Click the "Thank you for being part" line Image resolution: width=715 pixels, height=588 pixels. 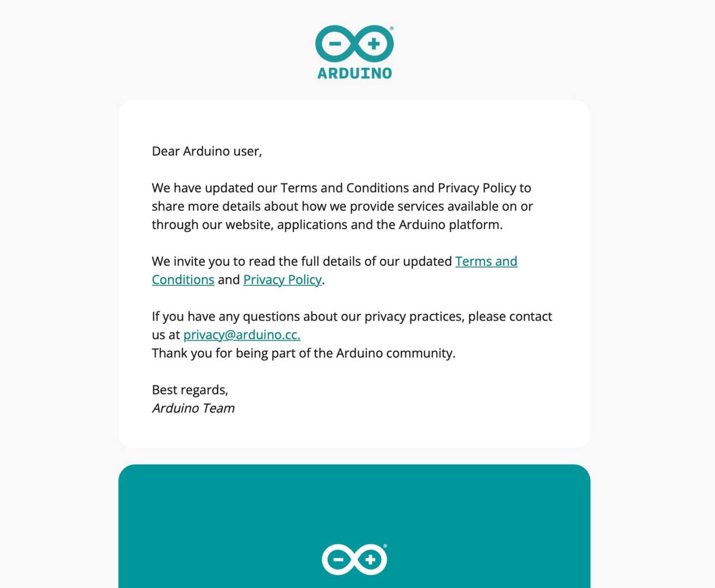pyautogui.click(x=303, y=353)
